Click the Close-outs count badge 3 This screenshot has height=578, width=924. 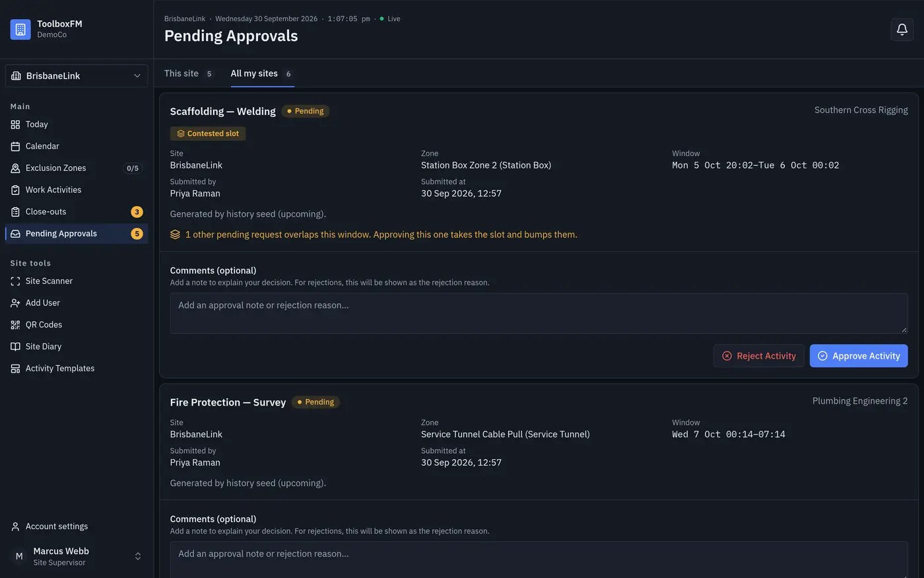137,211
